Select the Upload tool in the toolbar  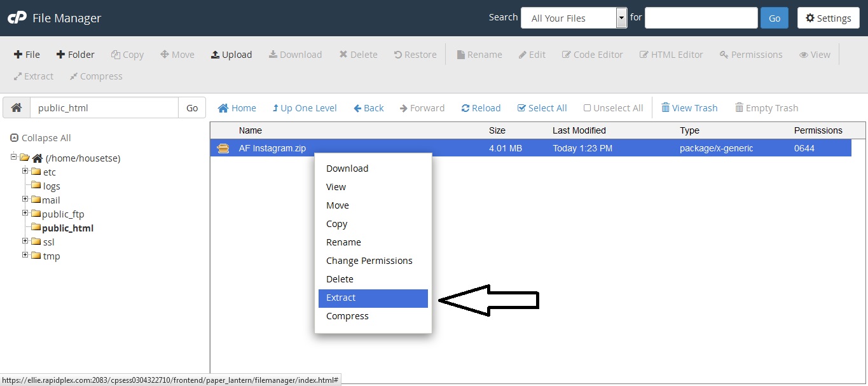(231, 54)
